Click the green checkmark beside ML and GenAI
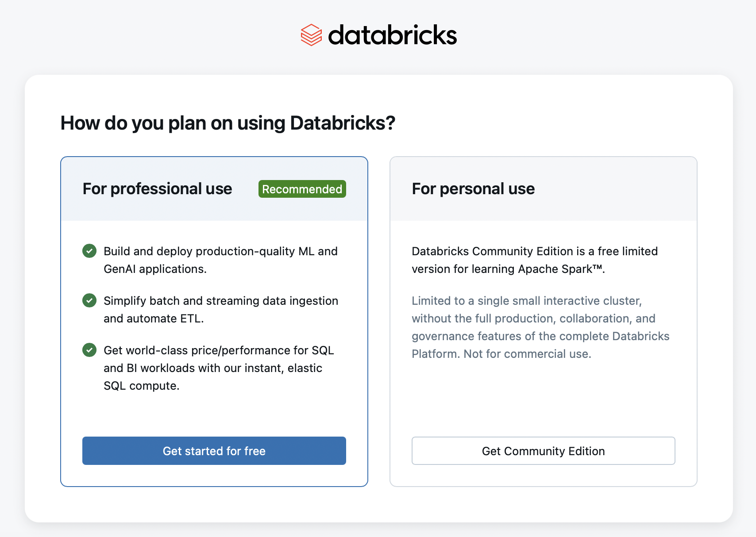This screenshot has height=537, width=756. point(89,251)
